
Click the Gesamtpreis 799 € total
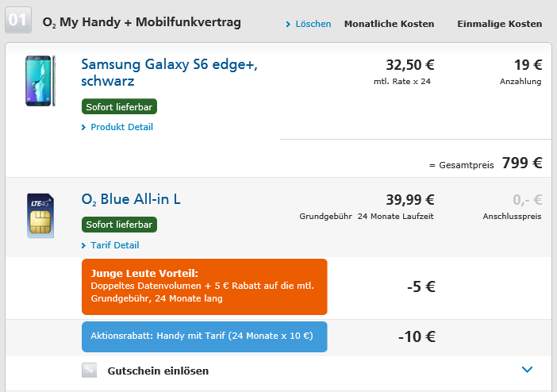pos(486,163)
